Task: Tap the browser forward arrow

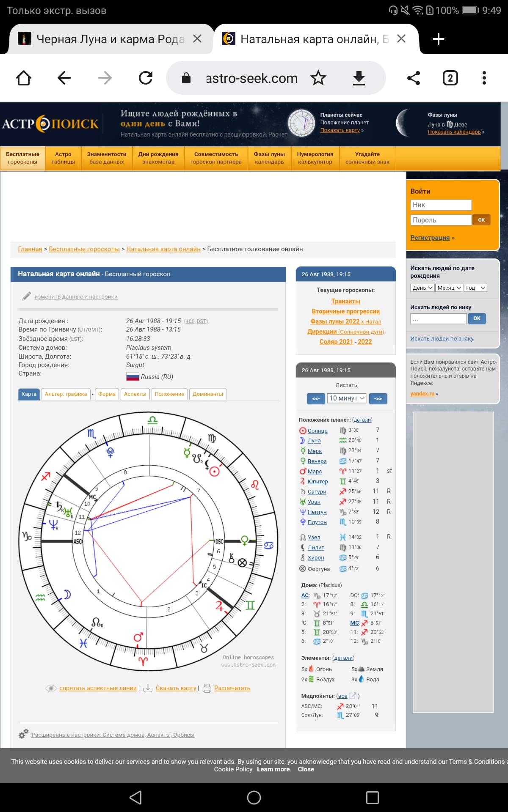Action: coord(105,78)
